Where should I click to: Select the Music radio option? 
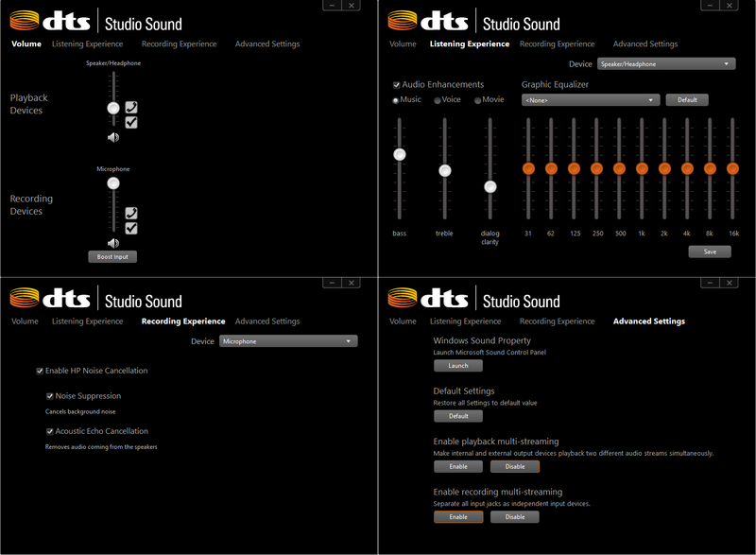coord(395,100)
